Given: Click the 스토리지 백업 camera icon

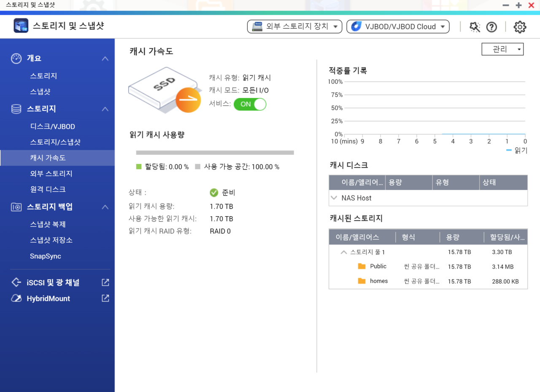Looking at the screenshot, I should 16,207.
